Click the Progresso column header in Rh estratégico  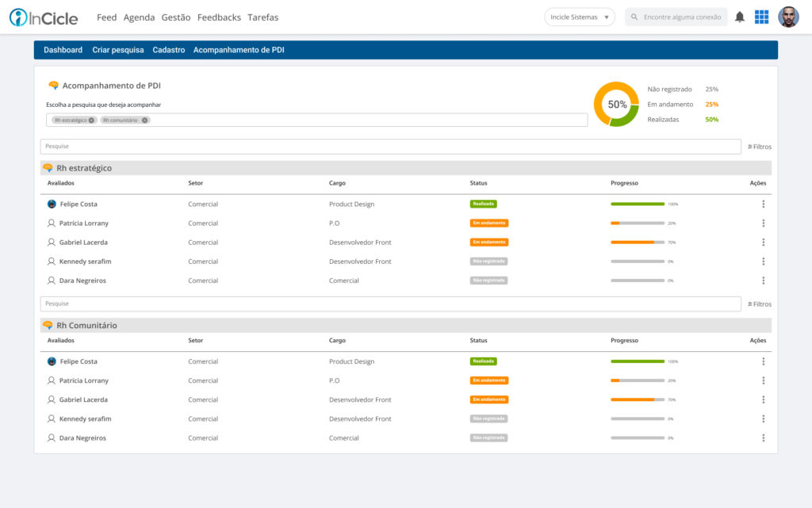[625, 183]
